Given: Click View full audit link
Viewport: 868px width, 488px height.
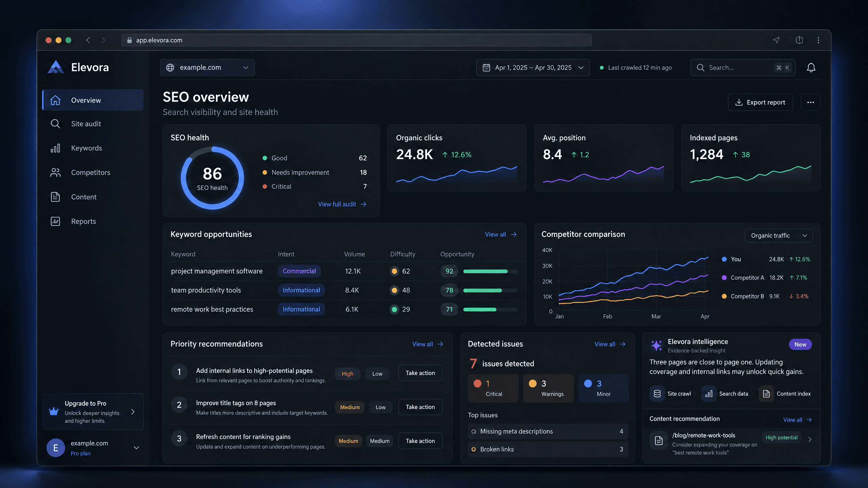Looking at the screenshot, I should [342, 204].
